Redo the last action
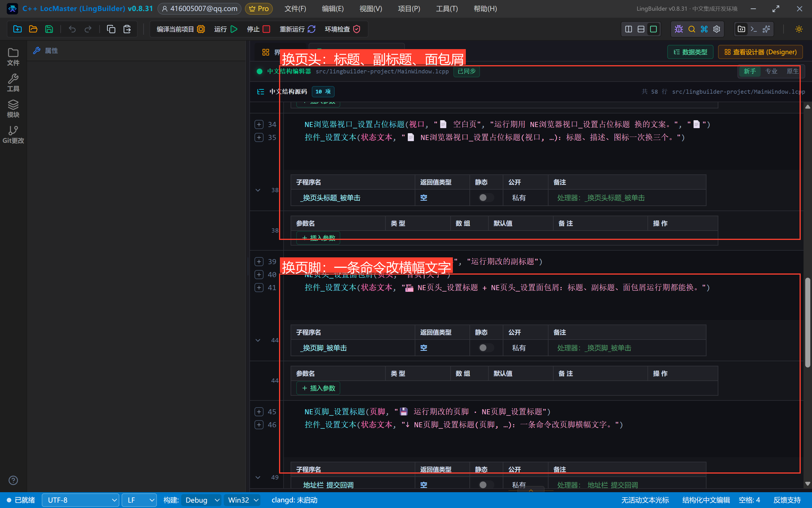This screenshot has height=508, width=812. [88, 29]
